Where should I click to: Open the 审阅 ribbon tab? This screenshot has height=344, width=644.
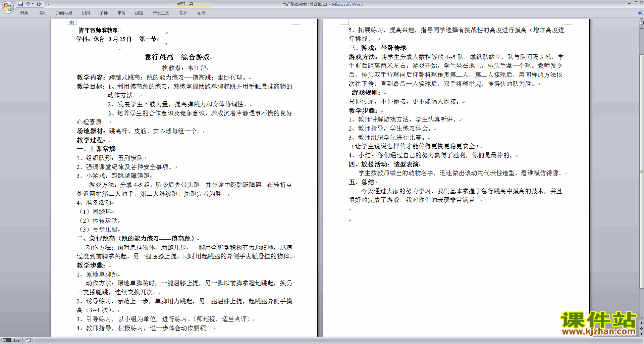coord(121,13)
